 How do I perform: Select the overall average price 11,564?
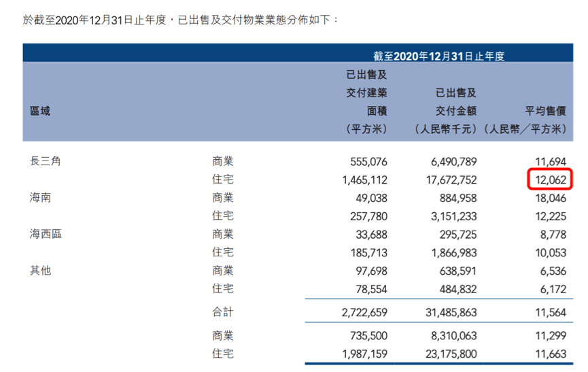point(551,312)
